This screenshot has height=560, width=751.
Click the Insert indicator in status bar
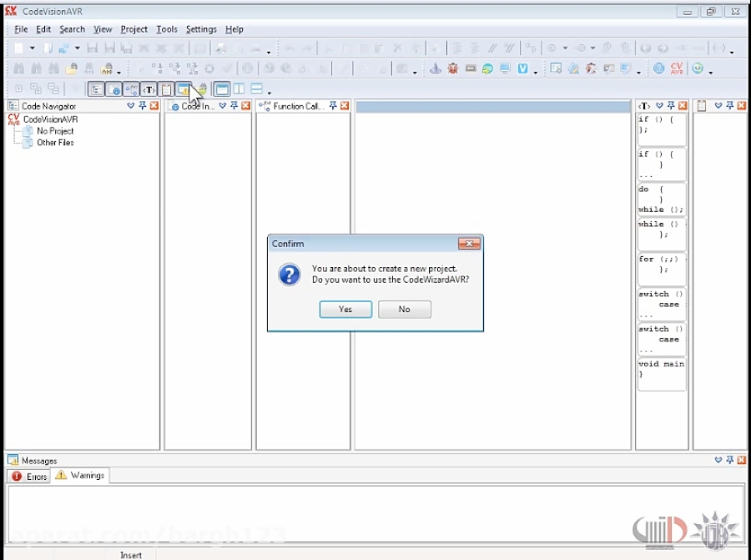131,554
